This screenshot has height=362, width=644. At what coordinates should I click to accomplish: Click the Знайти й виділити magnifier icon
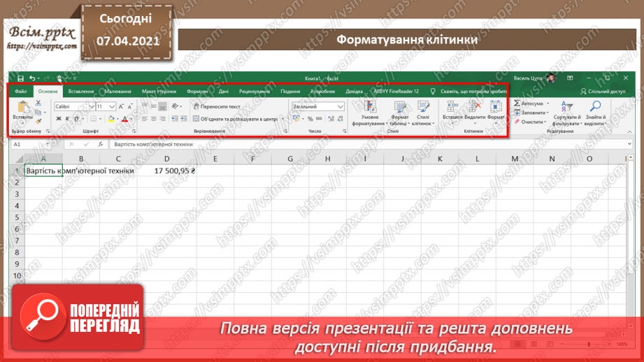pyautogui.click(x=595, y=107)
